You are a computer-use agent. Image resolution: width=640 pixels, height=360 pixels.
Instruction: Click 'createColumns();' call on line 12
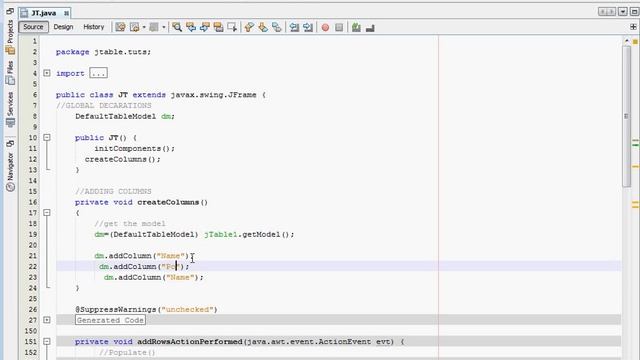123,159
